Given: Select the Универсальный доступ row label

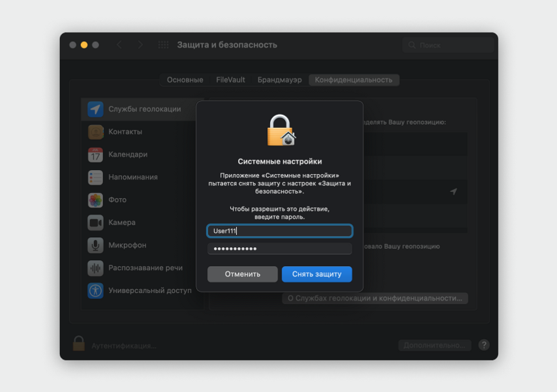Looking at the screenshot, I should pyautogui.click(x=150, y=291).
